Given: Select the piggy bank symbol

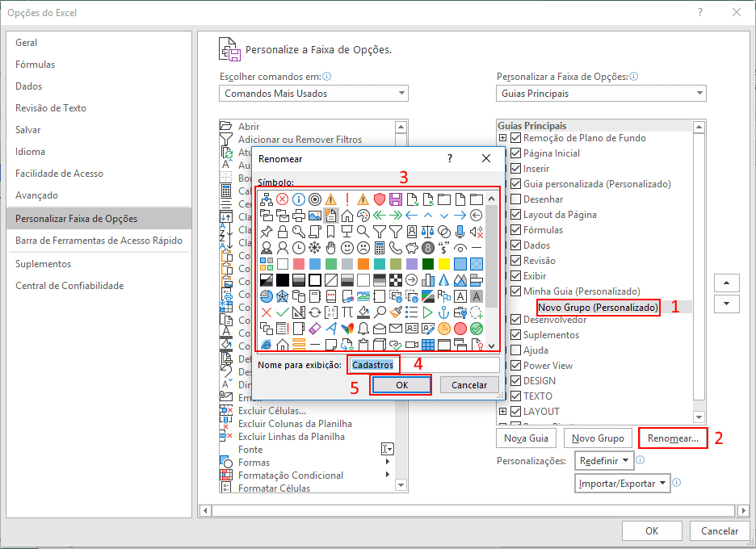Looking at the screenshot, I should point(410,247).
